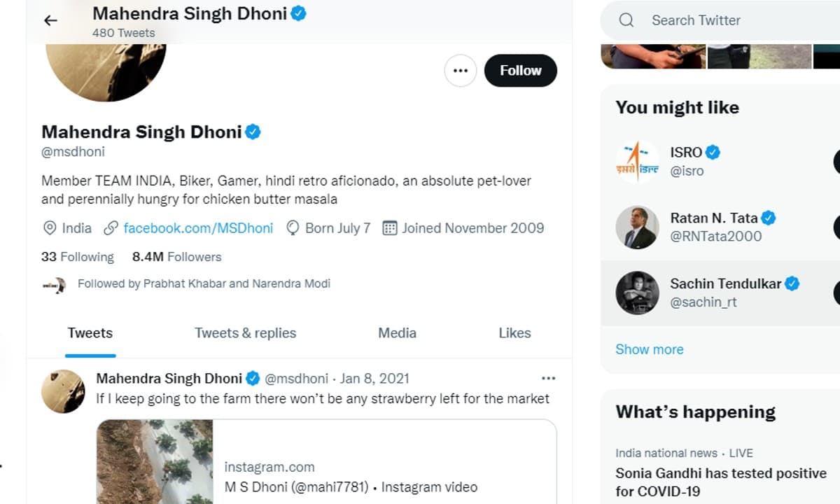Image resolution: width=840 pixels, height=504 pixels.
Task: Open the three-dot profile options menu
Action: point(461,71)
